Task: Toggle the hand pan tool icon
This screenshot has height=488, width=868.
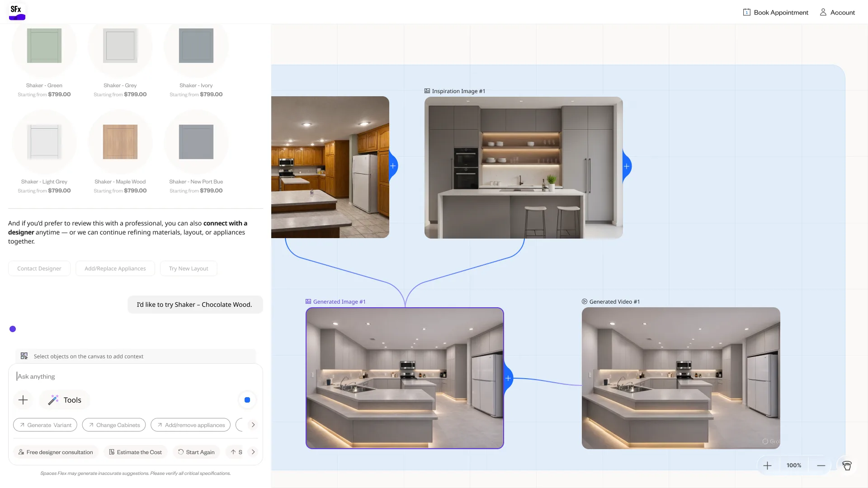Action: click(847, 465)
